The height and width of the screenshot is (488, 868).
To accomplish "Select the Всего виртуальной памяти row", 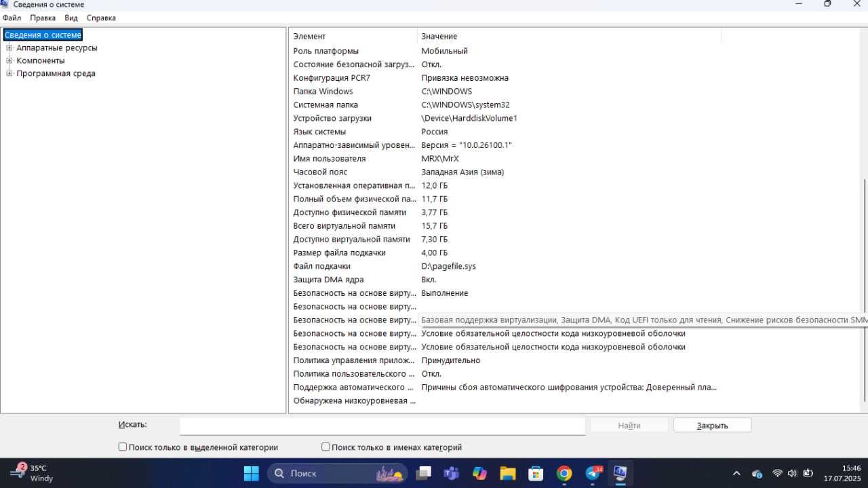I will point(505,225).
